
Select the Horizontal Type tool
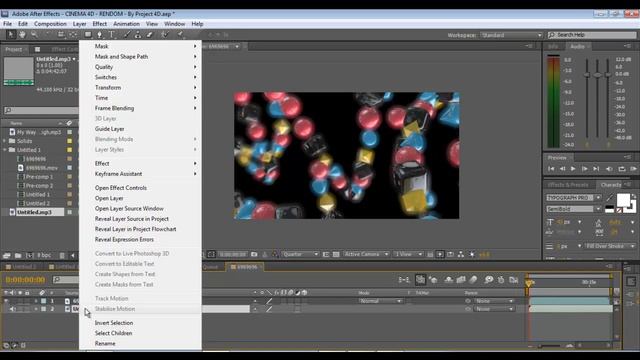[x=111, y=35]
